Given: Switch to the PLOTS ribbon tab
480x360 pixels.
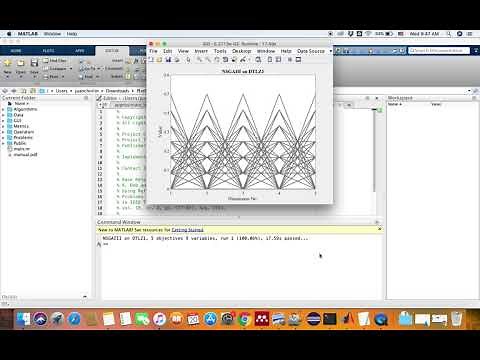Looking at the screenshot, I should point(48,51).
